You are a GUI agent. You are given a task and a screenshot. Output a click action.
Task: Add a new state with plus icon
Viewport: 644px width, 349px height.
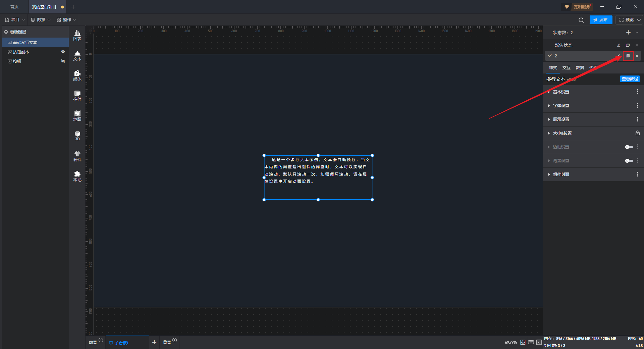[628, 33]
